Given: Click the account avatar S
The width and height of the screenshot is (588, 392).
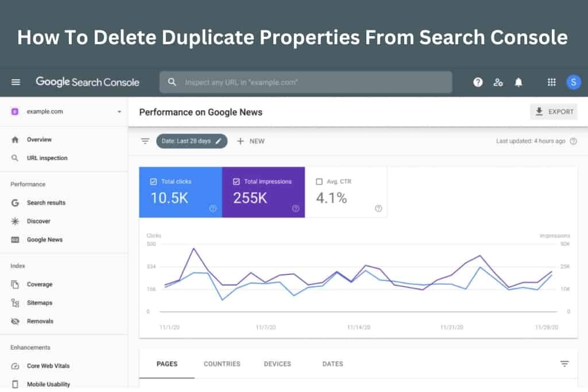Looking at the screenshot, I should (573, 82).
